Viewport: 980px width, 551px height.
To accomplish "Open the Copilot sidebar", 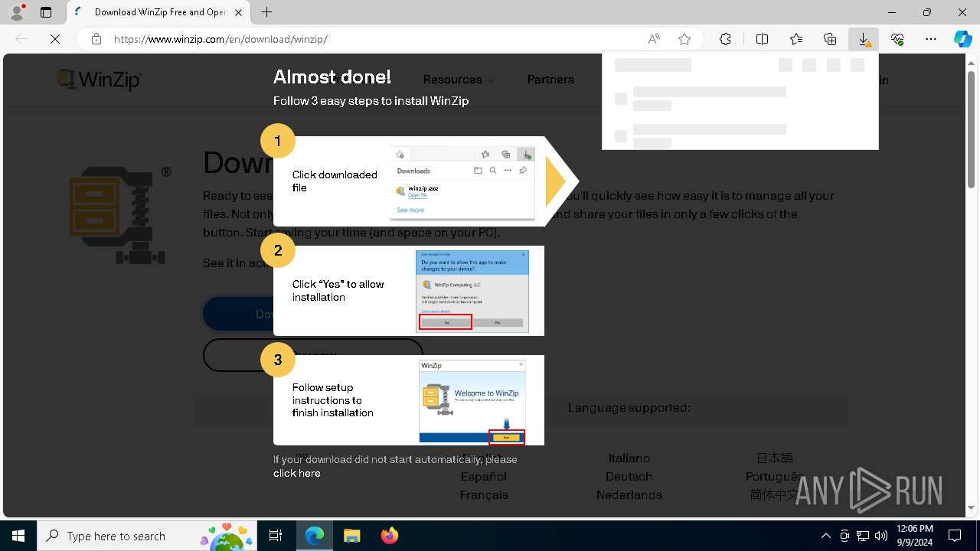I will pyautogui.click(x=963, y=39).
